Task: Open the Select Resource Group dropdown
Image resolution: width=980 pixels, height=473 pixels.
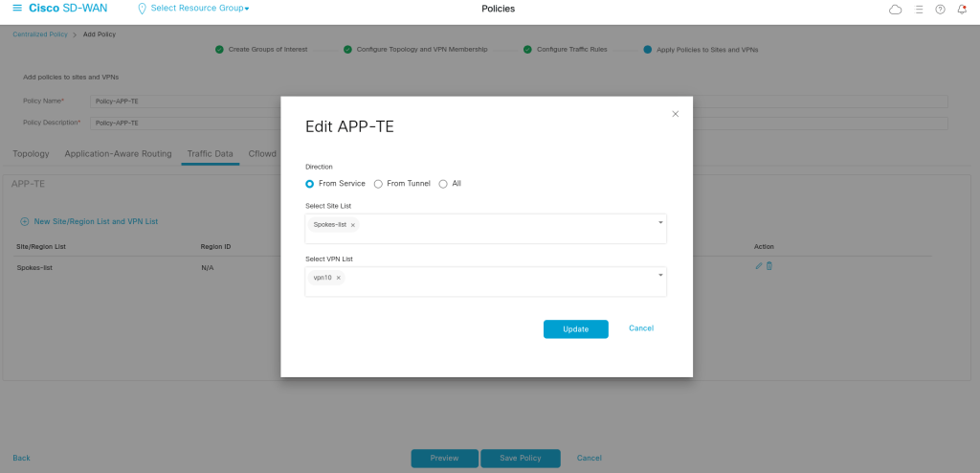Action: (x=199, y=9)
